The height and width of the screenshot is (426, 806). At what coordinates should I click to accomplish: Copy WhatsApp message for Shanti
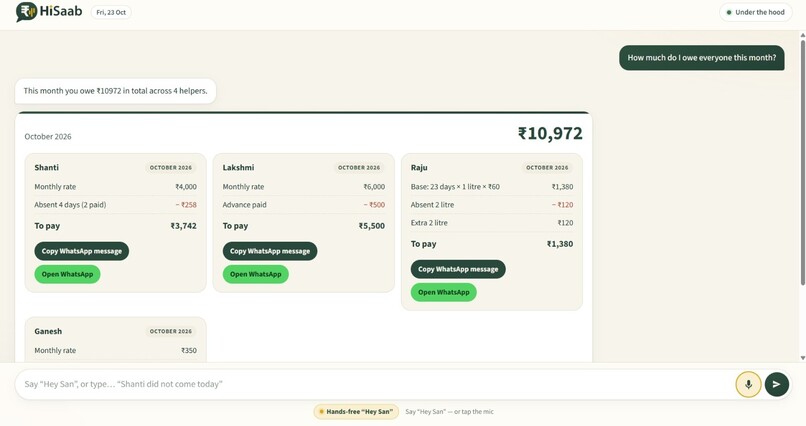[82, 251]
